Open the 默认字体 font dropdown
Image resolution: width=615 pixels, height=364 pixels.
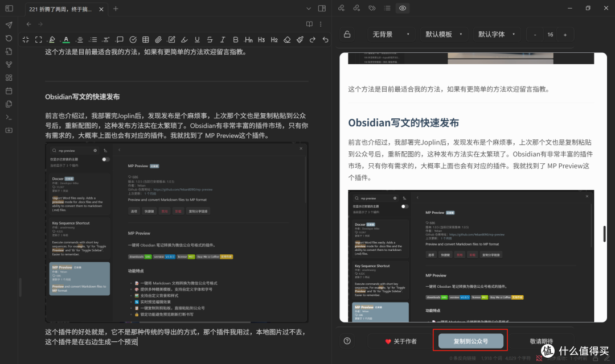[x=497, y=35]
